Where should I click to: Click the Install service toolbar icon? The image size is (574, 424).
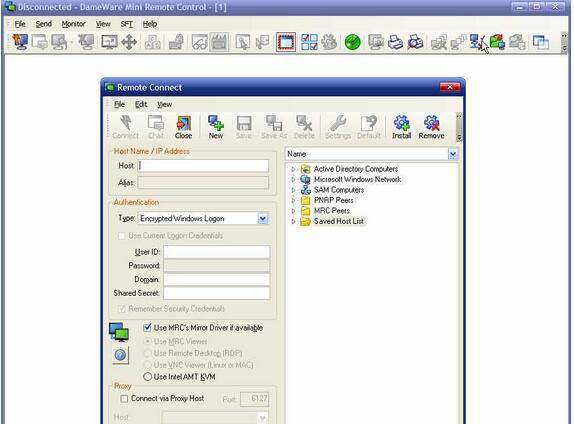point(402,127)
